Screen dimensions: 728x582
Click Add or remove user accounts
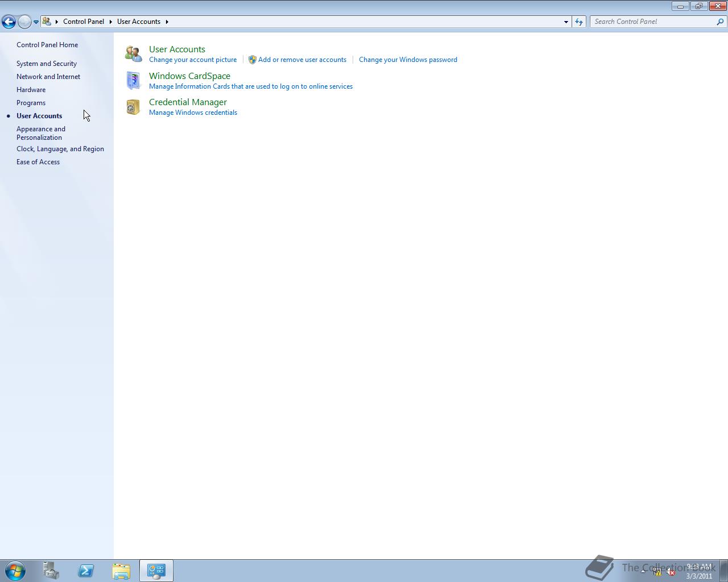[x=302, y=60]
